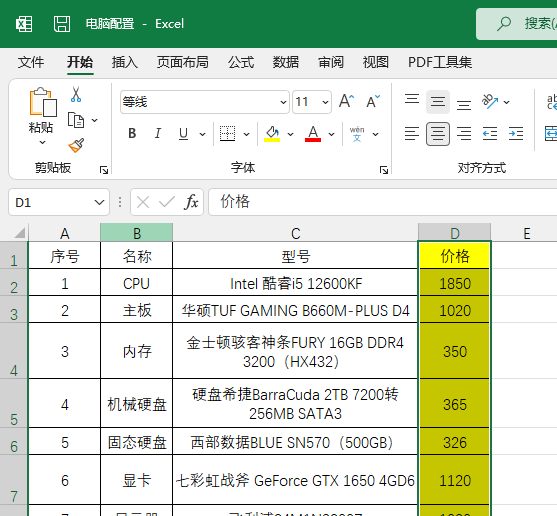Toggle center horizontal alignment
Viewport: 557px width, 516px height.
pyautogui.click(x=438, y=134)
